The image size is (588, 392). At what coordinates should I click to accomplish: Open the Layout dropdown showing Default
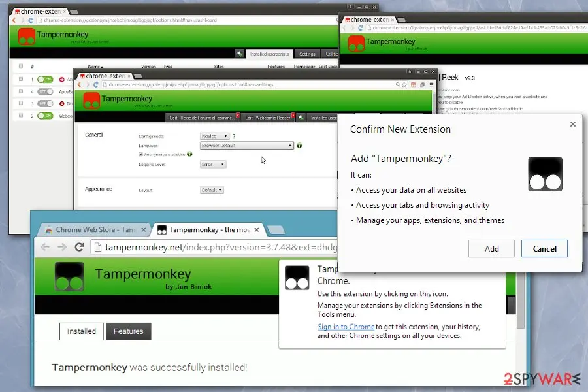tap(212, 190)
